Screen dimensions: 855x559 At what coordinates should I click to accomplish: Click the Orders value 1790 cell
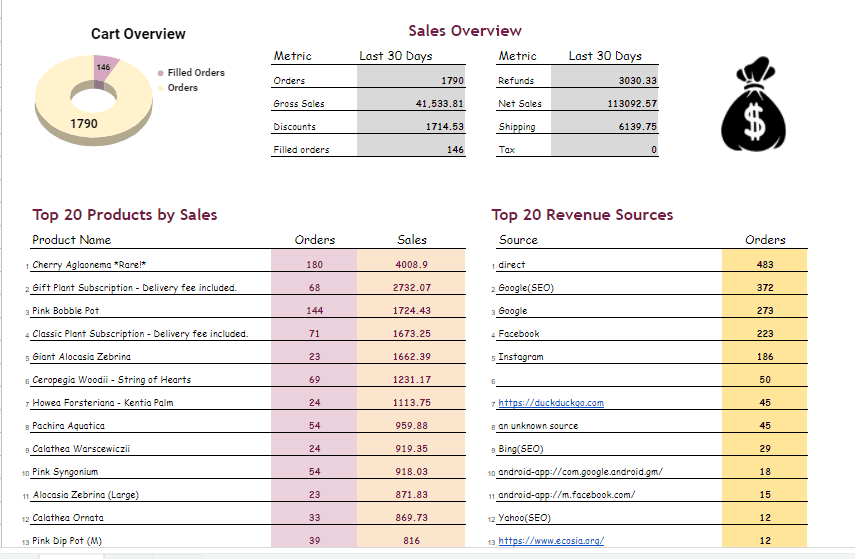411,77
